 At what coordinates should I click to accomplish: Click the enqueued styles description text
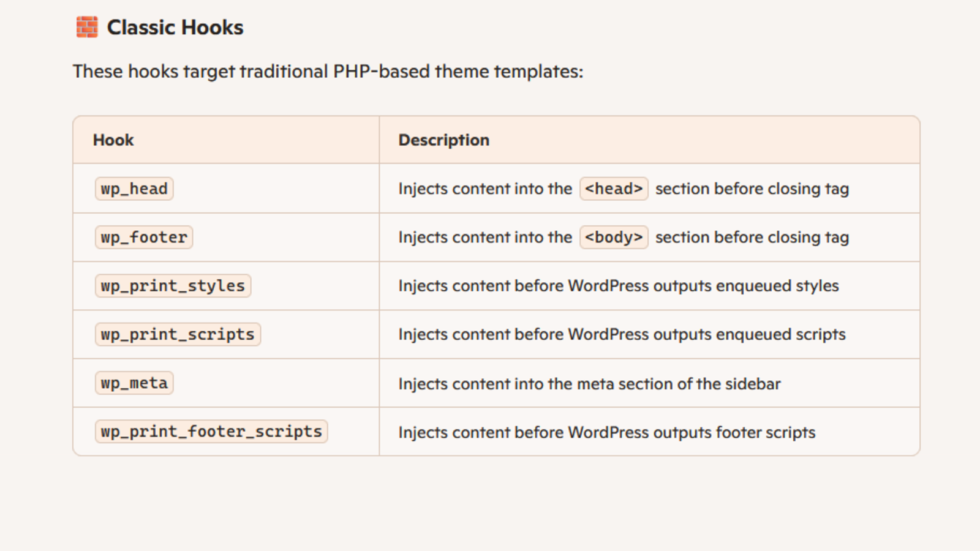click(618, 286)
